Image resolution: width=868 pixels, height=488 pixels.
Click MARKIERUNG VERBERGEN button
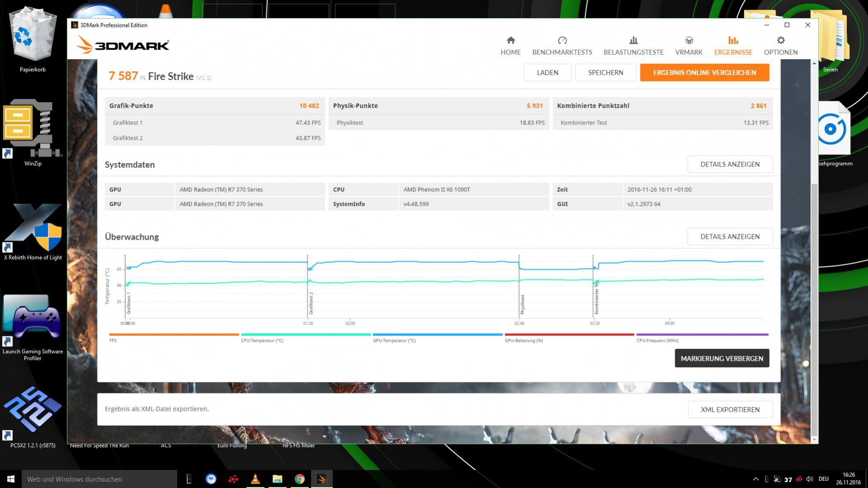(x=722, y=358)
